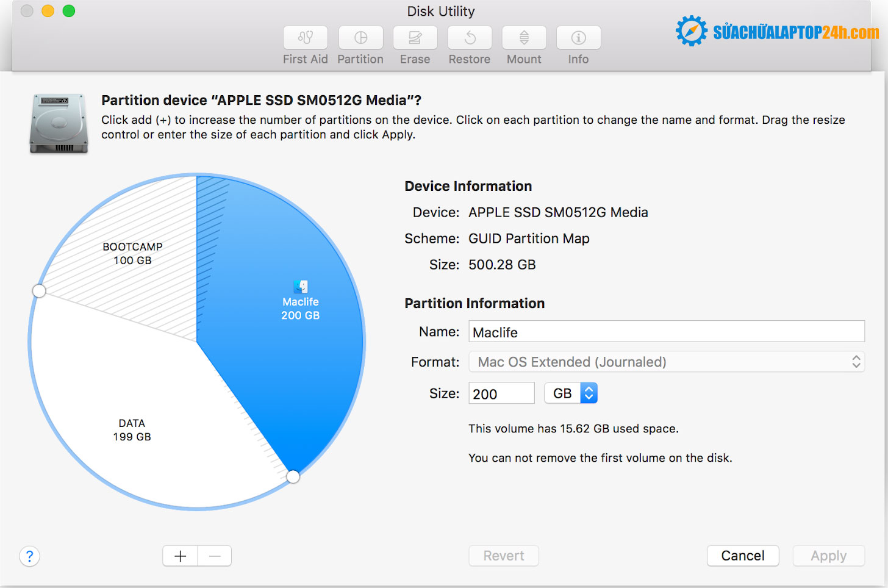Open the Info toolbar icon
This screenshot has height=588, width=888.
tap(578, 38)
